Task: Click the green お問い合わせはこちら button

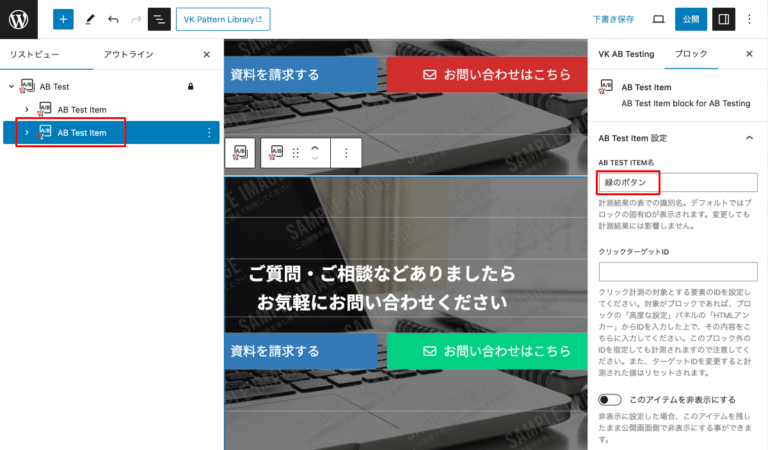Action: coord(487,351)
